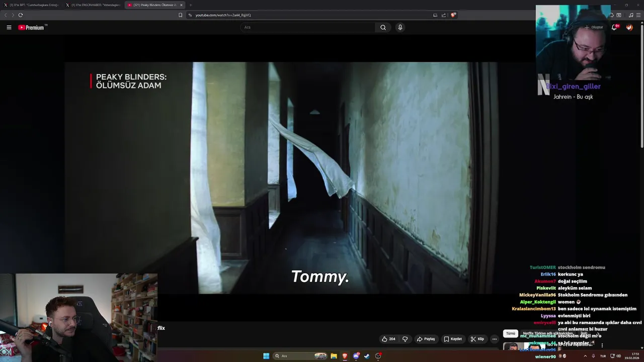Switch to X'te BPT browser tab
Viewport: 644px width, 362px height.
(x=31, y=5)
